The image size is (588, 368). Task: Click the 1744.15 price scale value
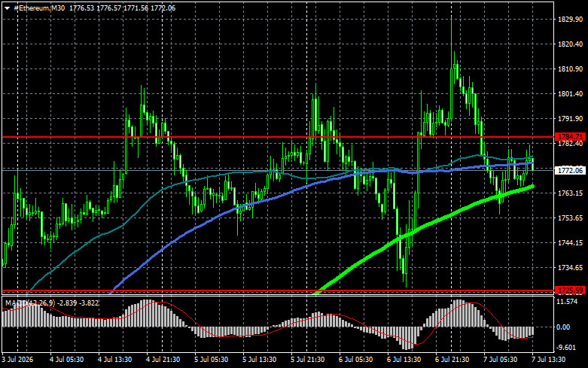(x=571, y=243)
